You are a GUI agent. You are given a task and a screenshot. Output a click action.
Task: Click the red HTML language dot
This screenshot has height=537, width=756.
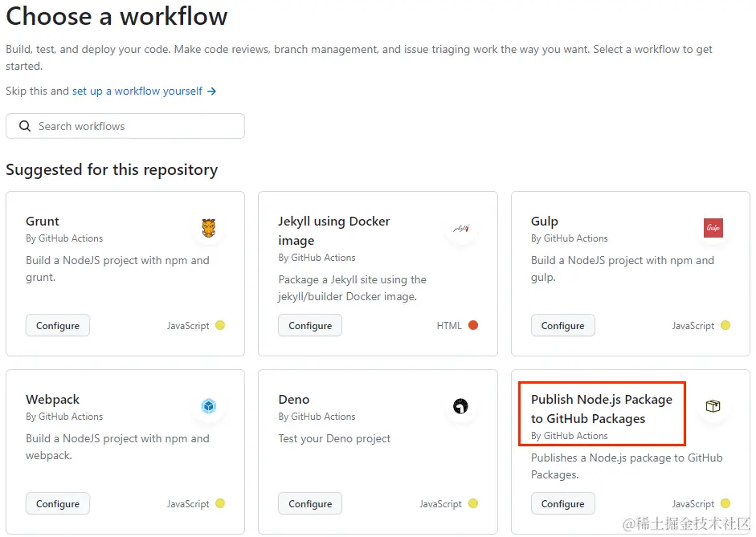click(473, 326)
